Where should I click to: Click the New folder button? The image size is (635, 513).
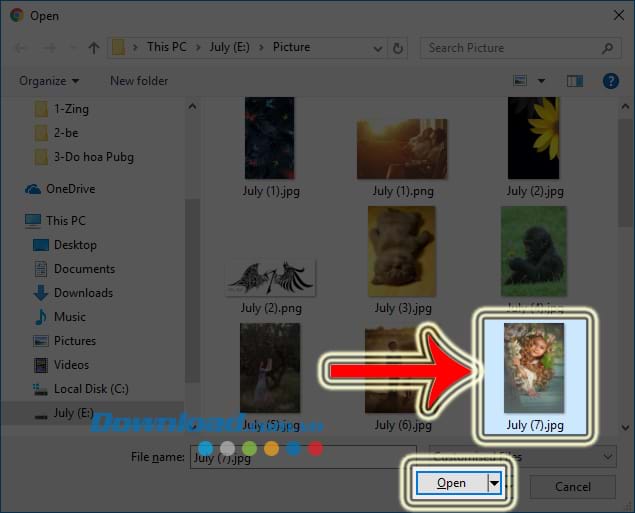pos(139,81)
